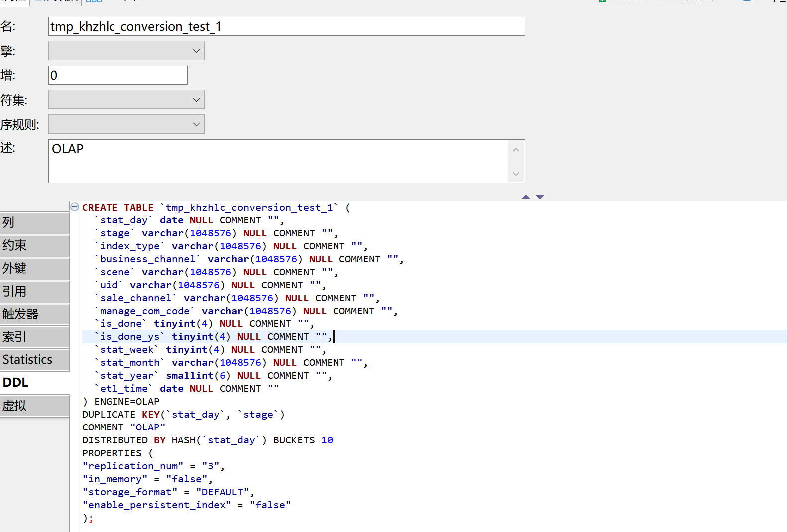Switch to the 虚拟 (virtual) tab
This screenshot has height=532, width=787.
[35, 406]
